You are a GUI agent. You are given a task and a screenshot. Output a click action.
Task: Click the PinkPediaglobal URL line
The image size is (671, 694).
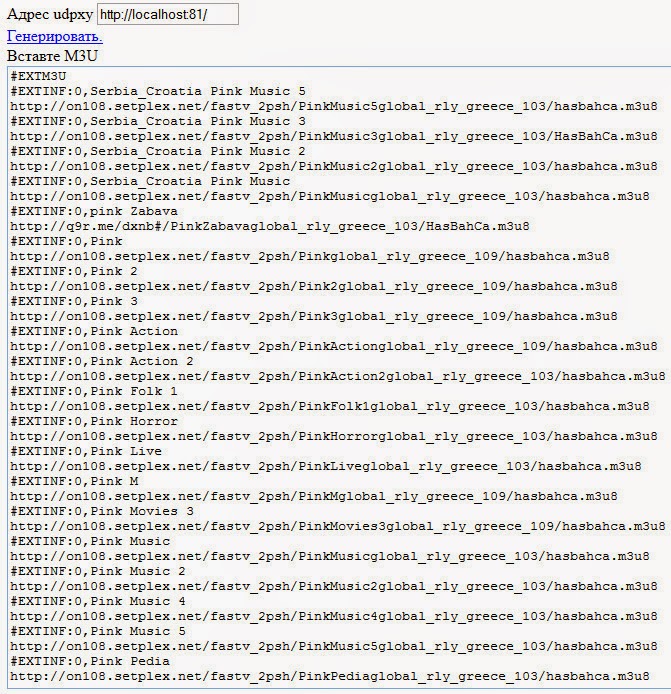330,676
